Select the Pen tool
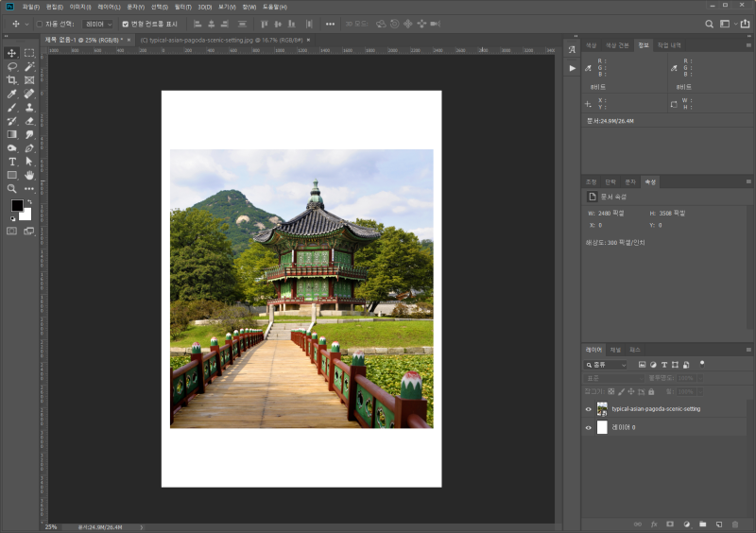This screenshot has height=533, width=756. [29, 148]
